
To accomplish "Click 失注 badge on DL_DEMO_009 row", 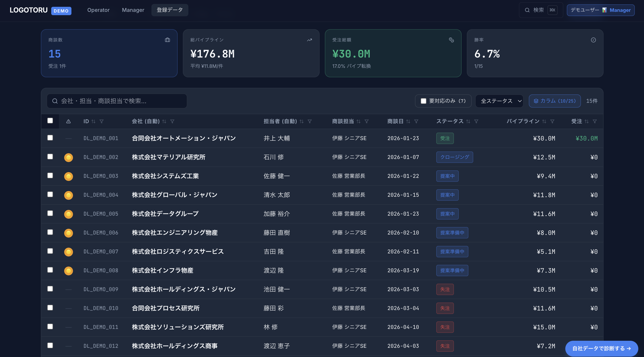I will point(445,289).
